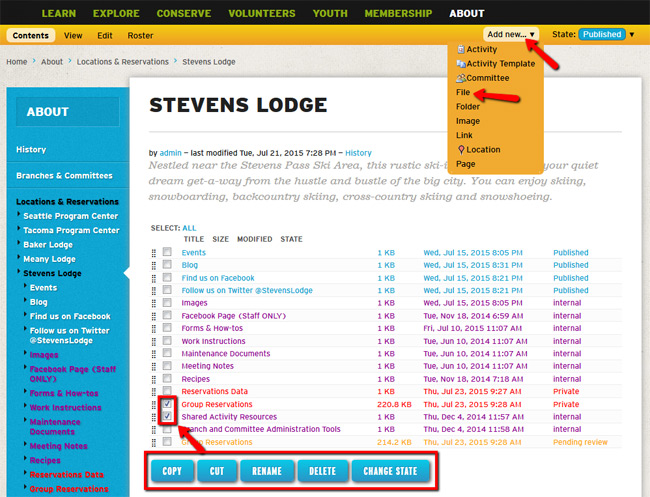Image resolution: width=650 pixels, height=497 pixels.
Task: Open the State Published dropdown
Action: [x=606, y=34]
